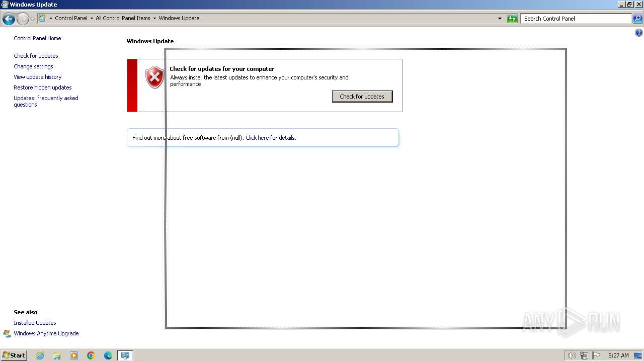
Task: Open the recent pages dropdown arrow
Action: coord(33,19)
